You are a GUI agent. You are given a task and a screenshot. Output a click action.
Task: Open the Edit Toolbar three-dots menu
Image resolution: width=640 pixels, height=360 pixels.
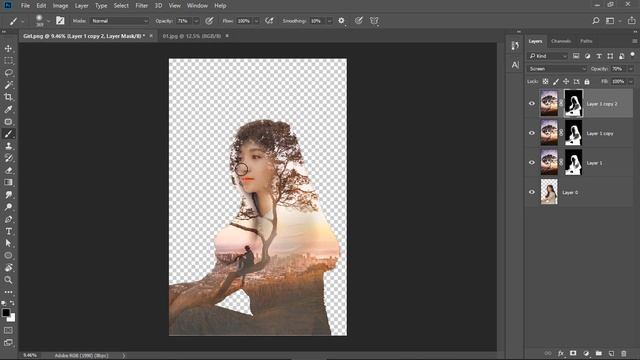click(8, 292)
